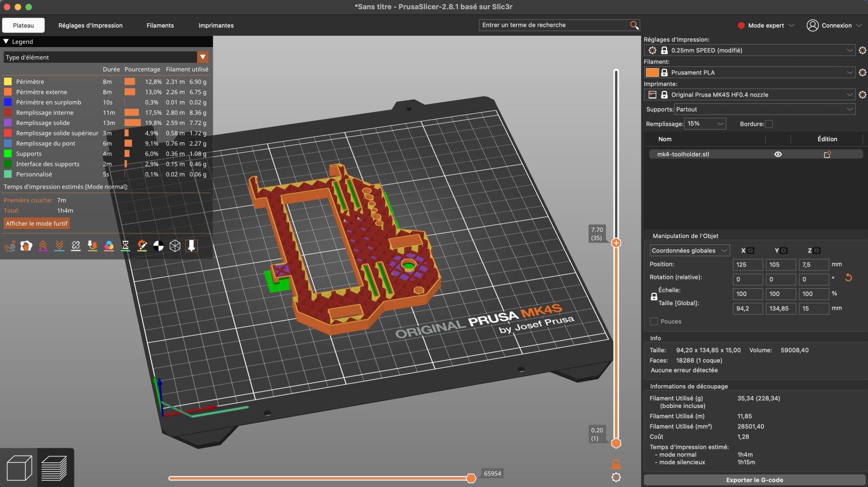This screenshot has height=487, width=868.
Task: Toggle Remplissage du pont legend row
Action: click(105, 144)
